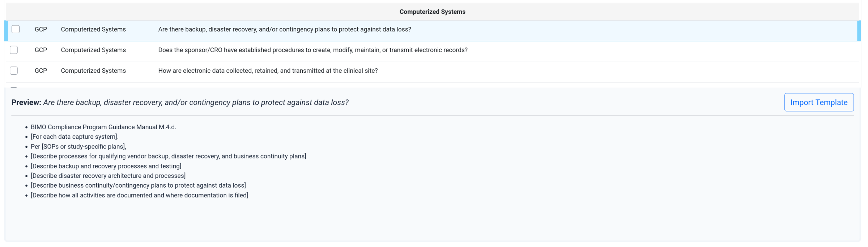The height and width of the screenshot is (247, 868).
Task: Click the 'Describe how all activities are documented' bullet
Action: (139, 195)
